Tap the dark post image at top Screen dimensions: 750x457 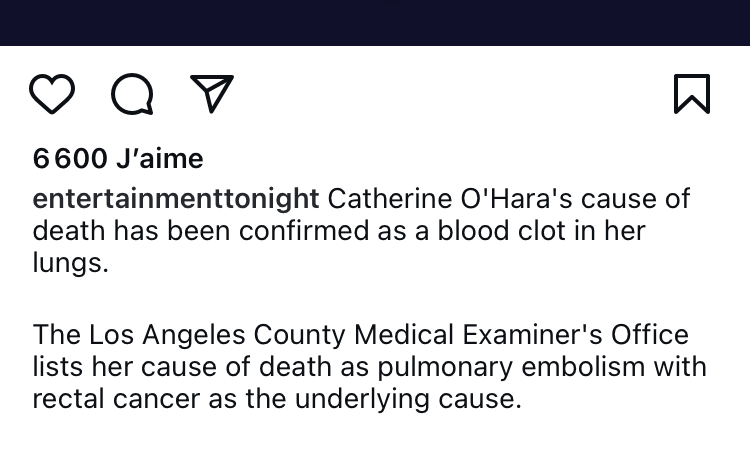[x=375, y=22]
